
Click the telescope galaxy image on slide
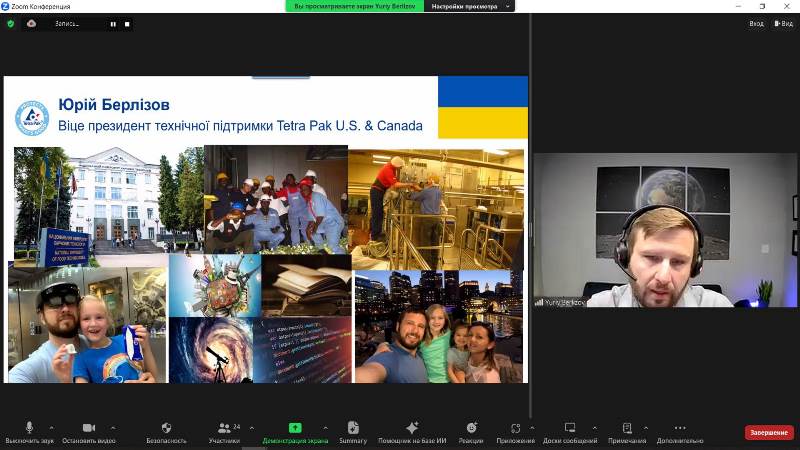coord(211,350)
